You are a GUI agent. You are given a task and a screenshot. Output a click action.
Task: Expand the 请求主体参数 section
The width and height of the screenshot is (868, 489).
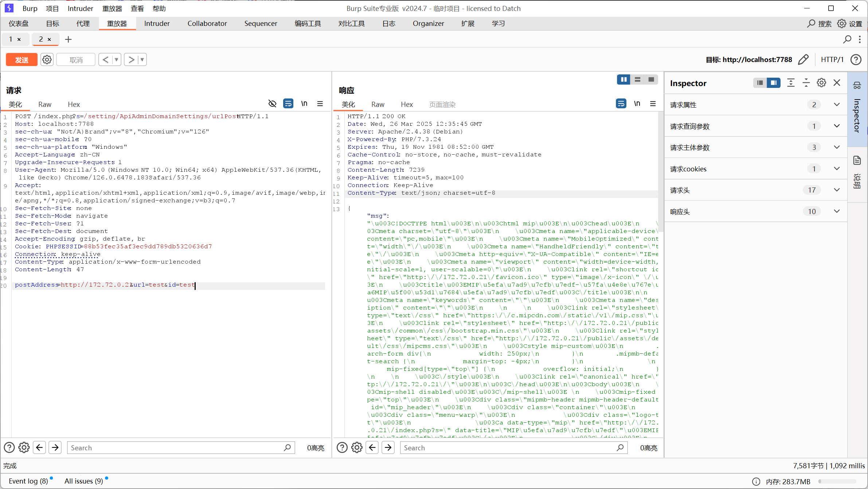pos(837,147)
